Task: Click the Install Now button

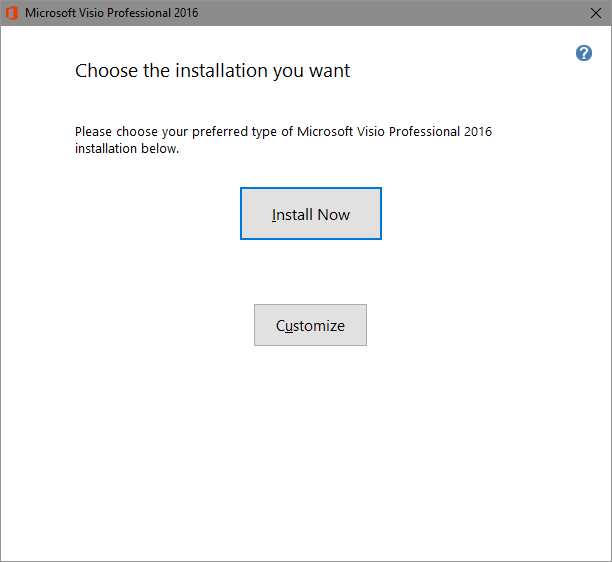Action: [x=311, y=213]
